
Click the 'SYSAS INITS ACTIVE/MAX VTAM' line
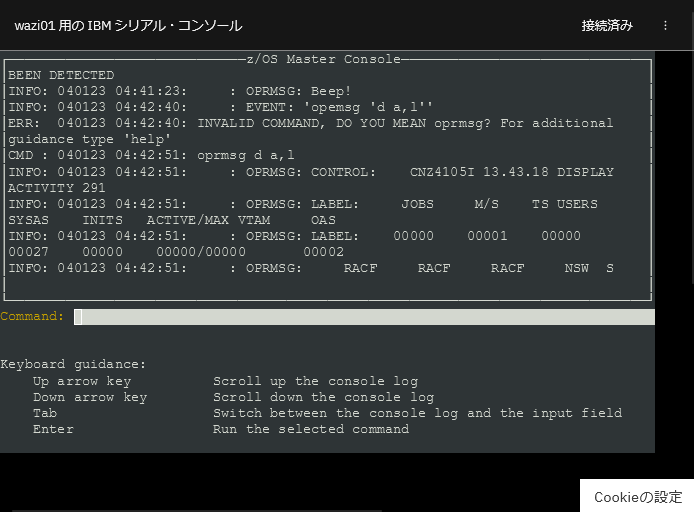[x=172, y=220]
